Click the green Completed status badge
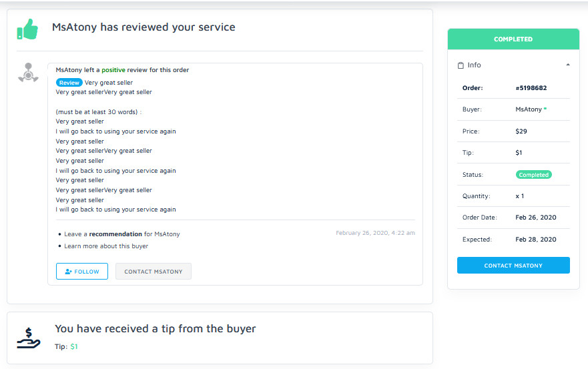The height and width of the screenshot is (369, 588). (x=533, y=175)
